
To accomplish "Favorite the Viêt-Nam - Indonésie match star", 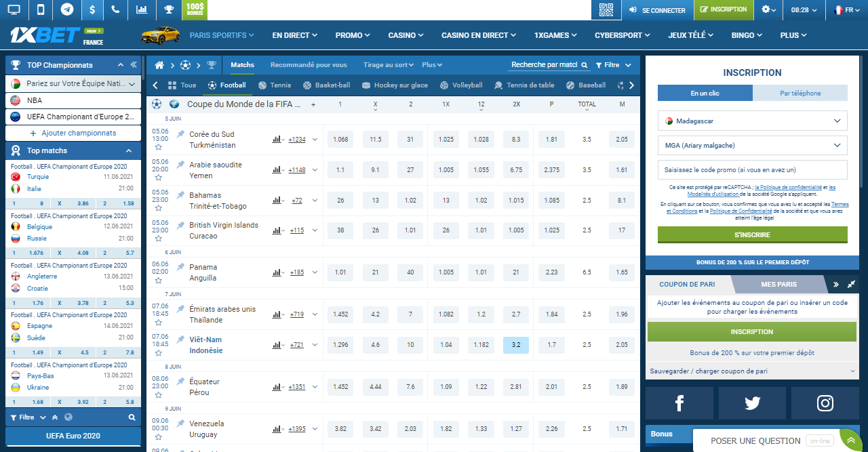I will 158,352.
